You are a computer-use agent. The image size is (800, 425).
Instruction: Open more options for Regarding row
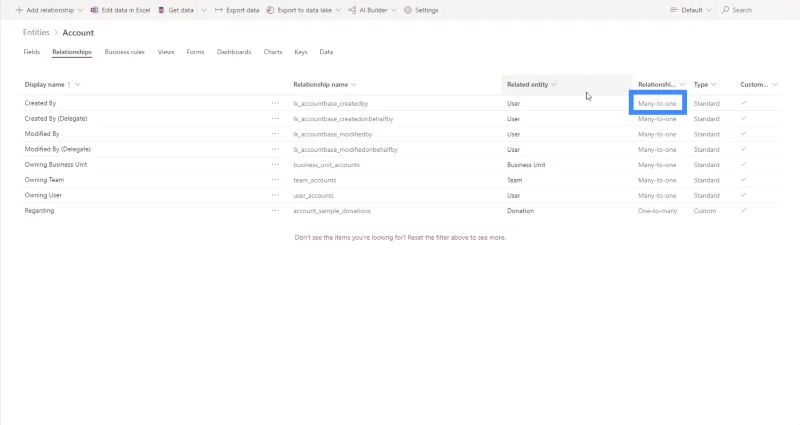pos(275,210)
